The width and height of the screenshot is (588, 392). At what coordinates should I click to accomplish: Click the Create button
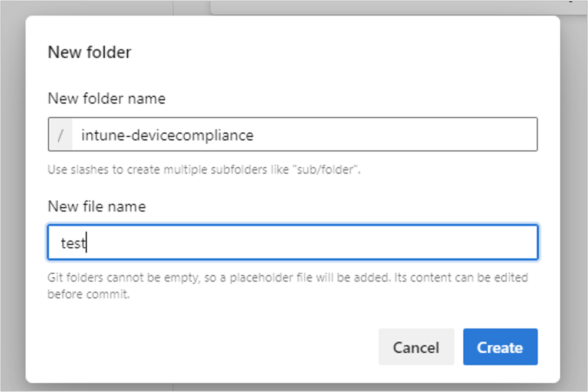[500, 347]
